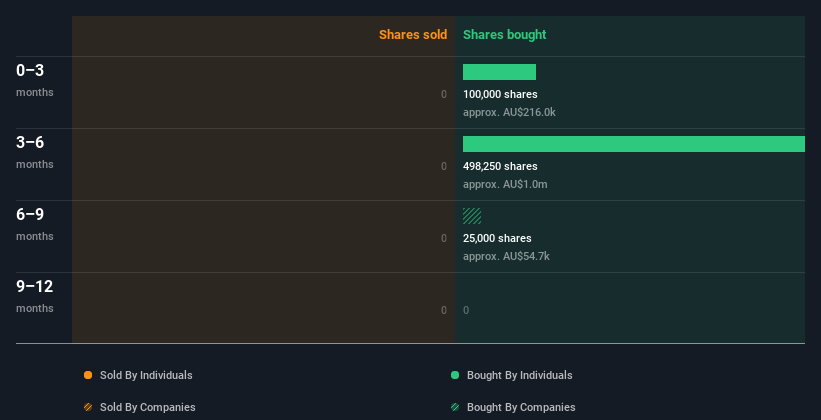Click the orange Sold By Individuals legend dot
821x420 pixels.
(88, 375)
